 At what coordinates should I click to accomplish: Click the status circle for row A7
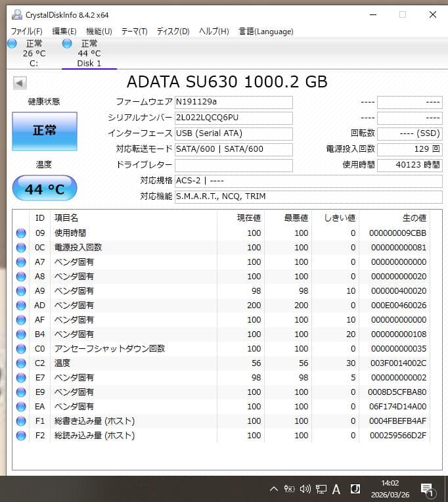tap(21, 262)
